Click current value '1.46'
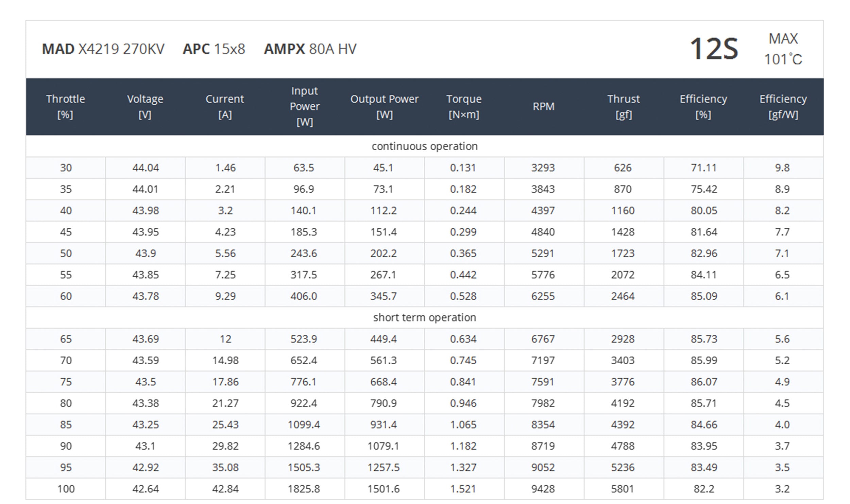This screenshot has height=504, width=850. click(225, 168)
